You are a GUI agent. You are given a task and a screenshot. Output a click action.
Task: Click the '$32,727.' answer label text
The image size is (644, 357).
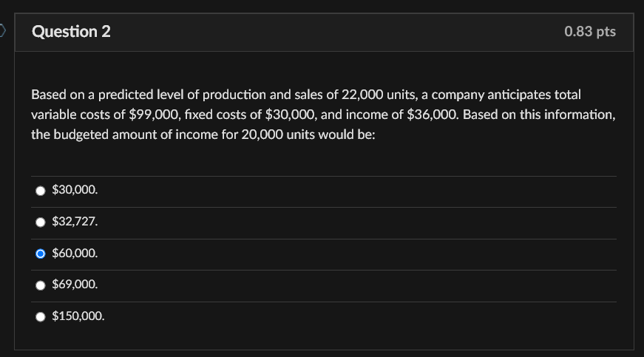click(x=75, y=222)
